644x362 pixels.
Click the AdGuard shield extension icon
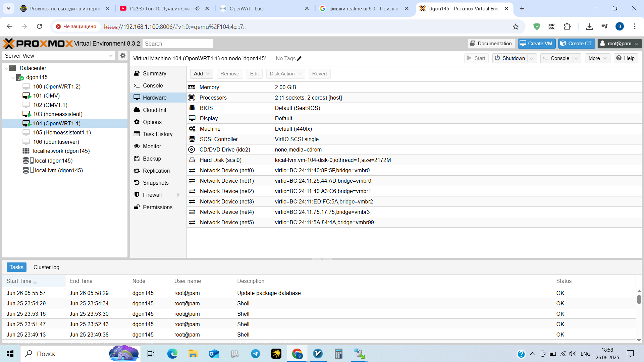point(537,26)
